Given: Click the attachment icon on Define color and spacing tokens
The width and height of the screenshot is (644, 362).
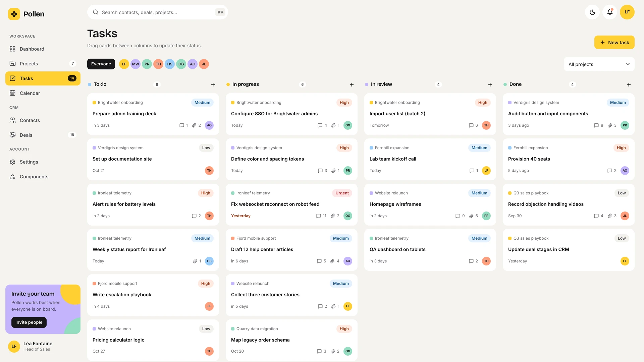Looking at the screenshot, I should pyautogui.click(x=333, y=171).
